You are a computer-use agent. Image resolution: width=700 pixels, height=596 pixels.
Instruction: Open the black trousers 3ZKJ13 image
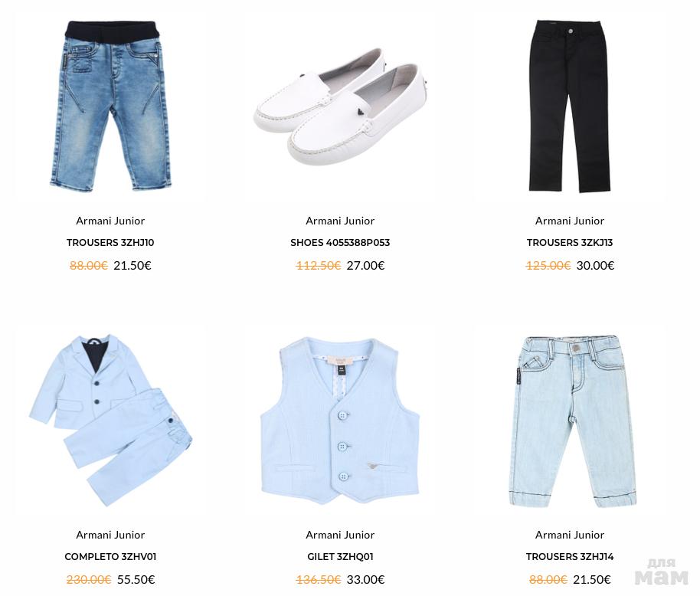[570, 106]
